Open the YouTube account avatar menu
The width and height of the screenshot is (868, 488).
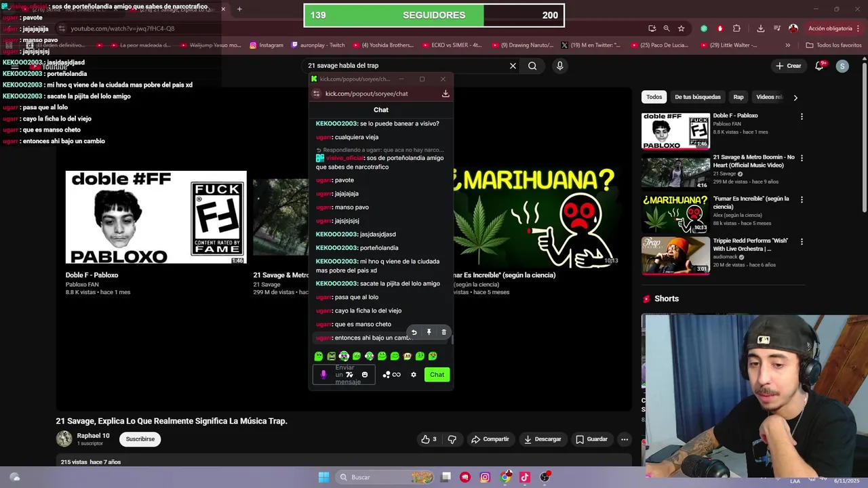coord(842,66)
